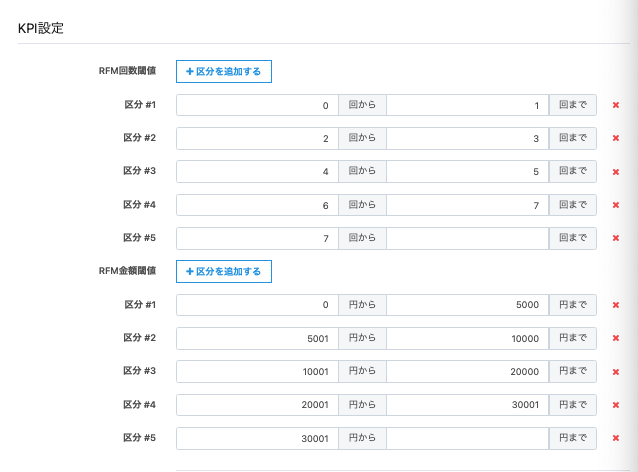Remove RFM回数閾値 区分 #2 row
The height and width of the screenshot is (472, 638).
coord(616,138)
